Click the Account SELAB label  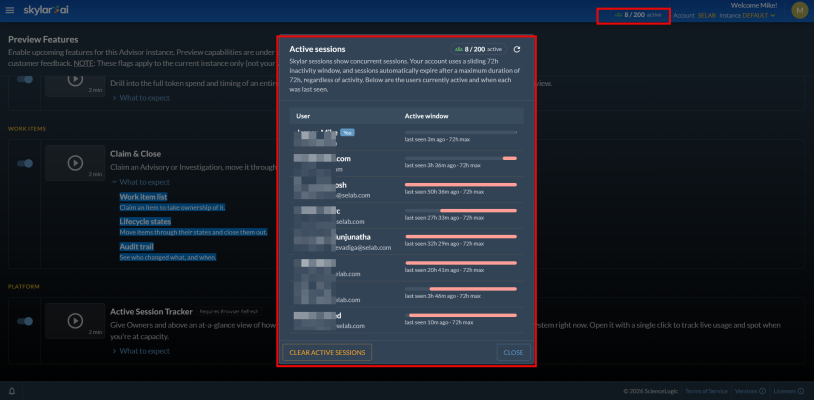point(695,16)
